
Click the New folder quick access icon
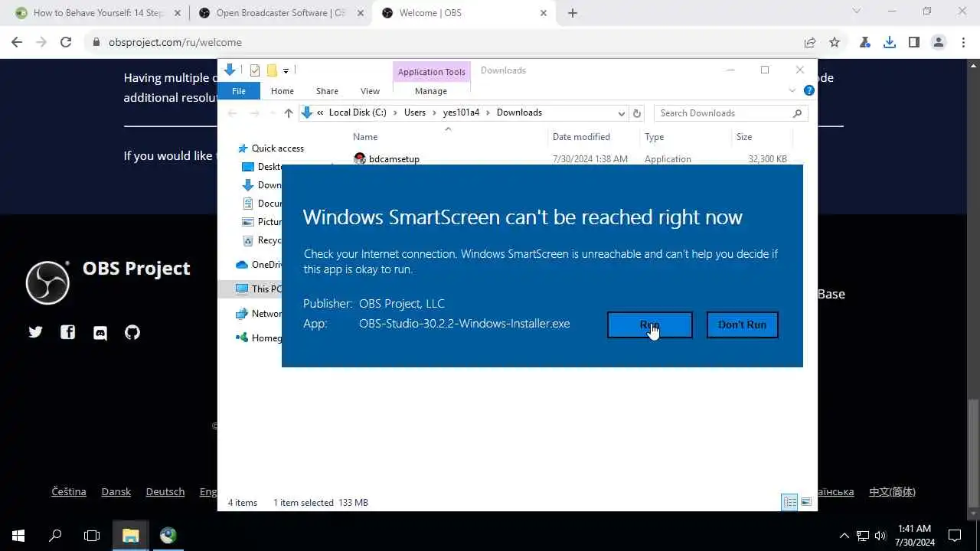(271, 70)
